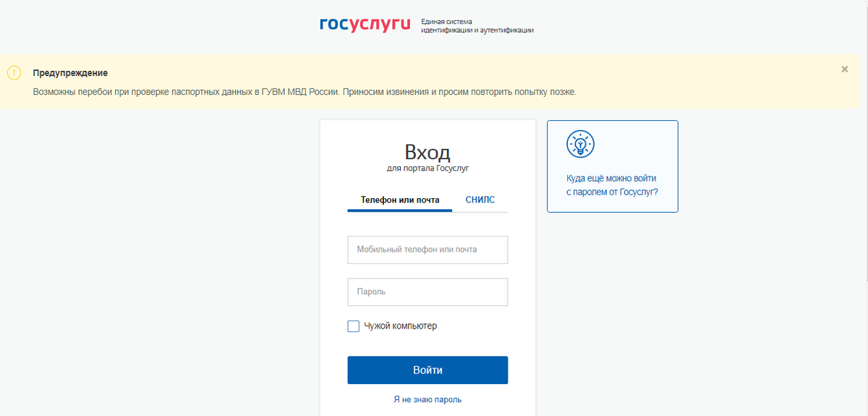The image size is (868, 416).
Task: Click 'Единая система идентификации и аутентификации' text
Action: [477, 26]
